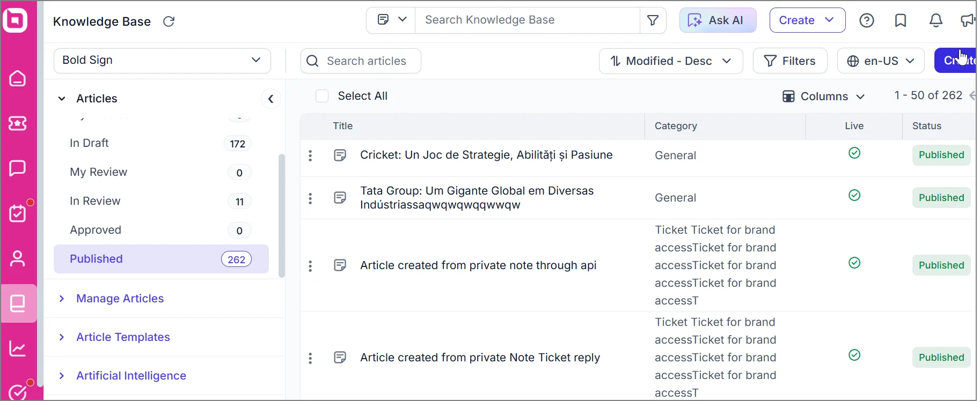Select the In Draft articles filter
This screenshot has width=980, height=401.
pyautogui.click(x=90, y=143)
